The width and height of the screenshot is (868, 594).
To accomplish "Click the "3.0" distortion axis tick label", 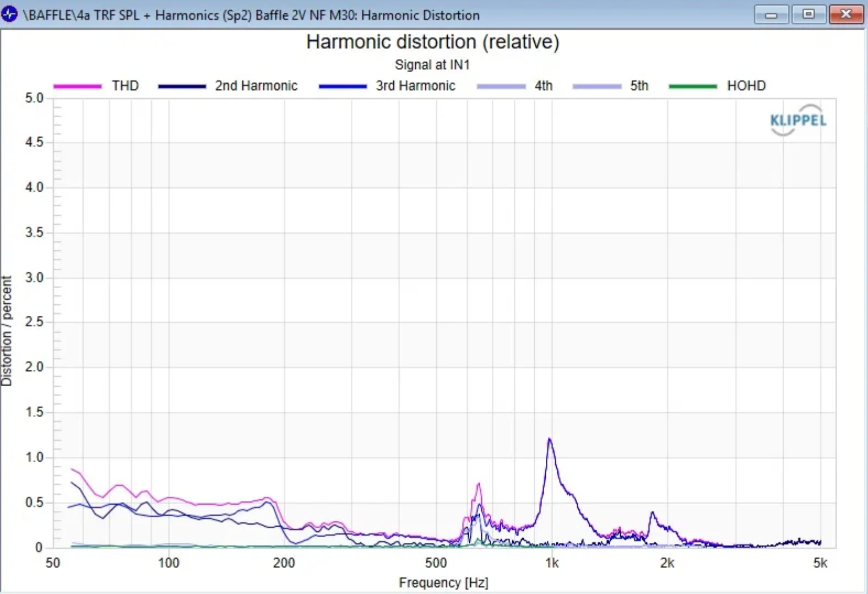I will coord(34,278).
